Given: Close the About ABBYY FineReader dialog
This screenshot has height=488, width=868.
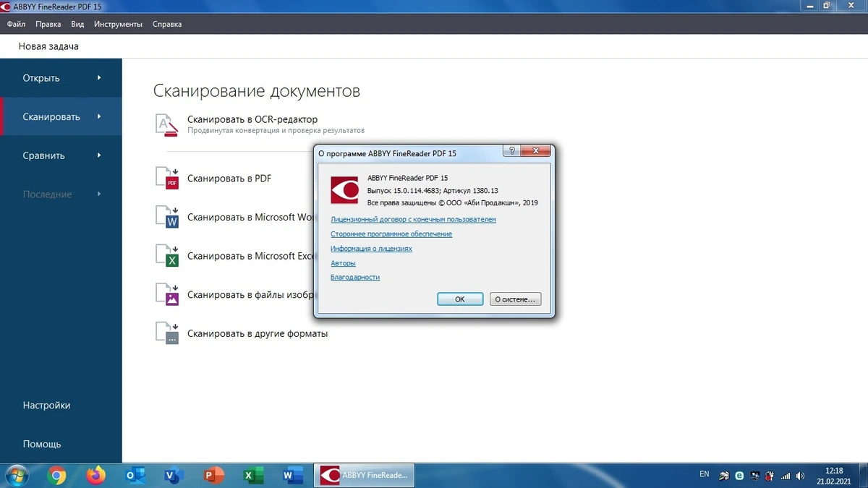Looking at the screenshot, I should tap(536, 151).
